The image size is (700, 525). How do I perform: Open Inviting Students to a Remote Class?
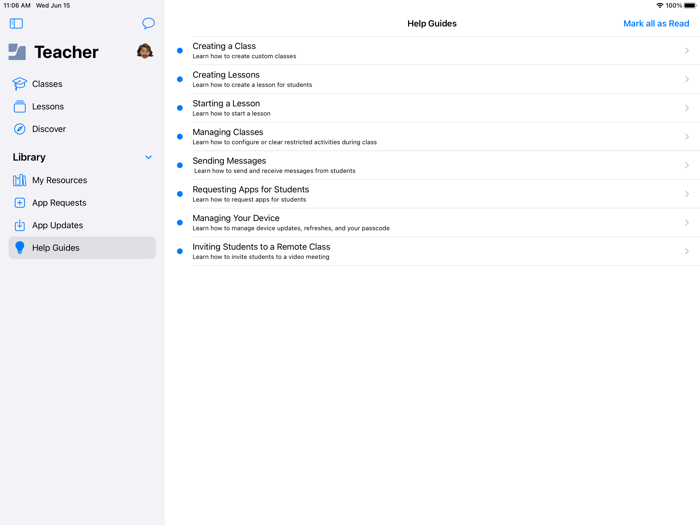coord(432,251)
